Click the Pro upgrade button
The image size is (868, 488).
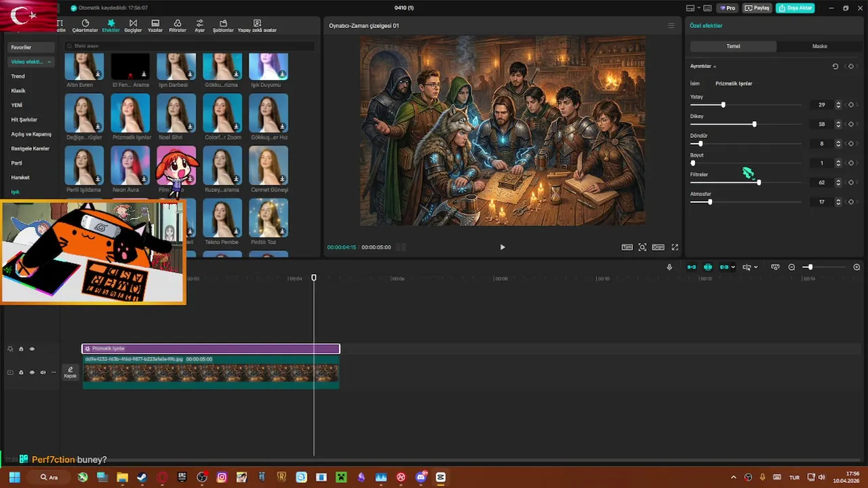point(728,8)
